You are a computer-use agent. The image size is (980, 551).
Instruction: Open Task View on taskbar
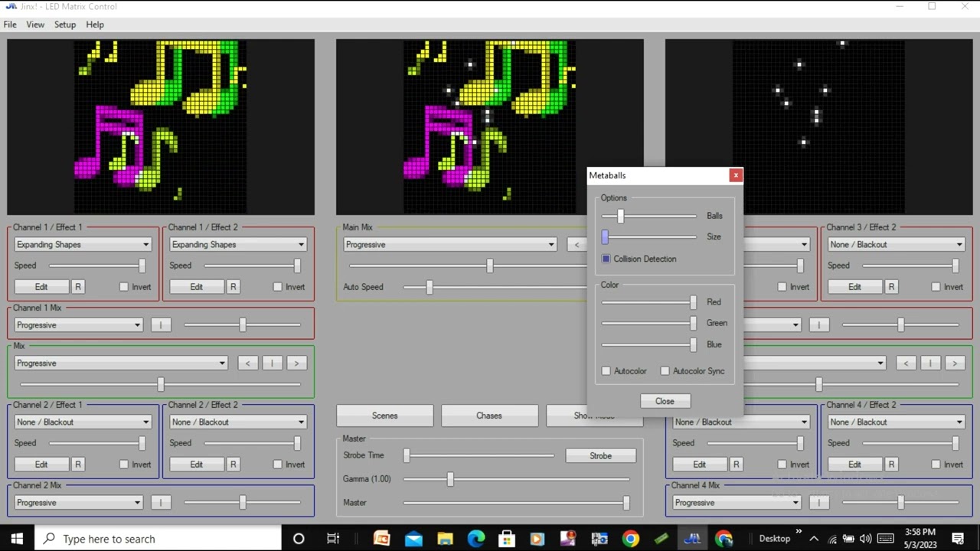click(333, 539)
